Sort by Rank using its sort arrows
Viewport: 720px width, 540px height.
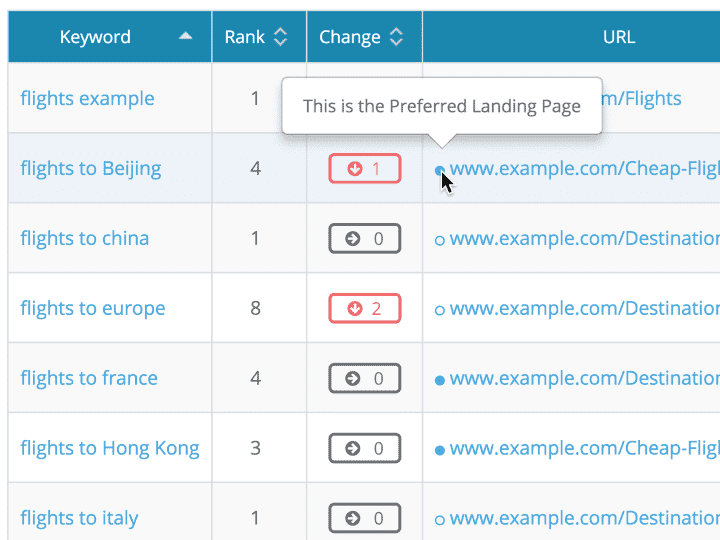click(x=281, y=37)
